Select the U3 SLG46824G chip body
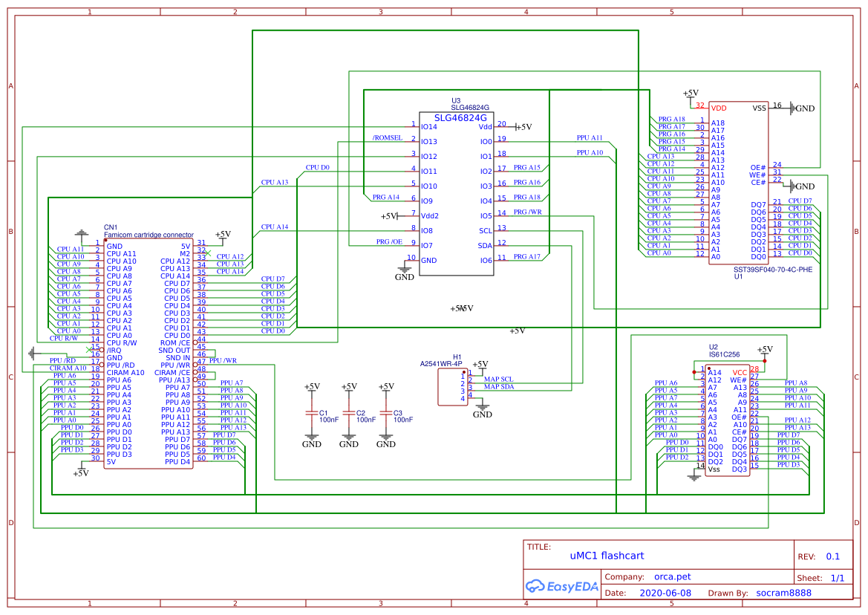 pos(456,193)
